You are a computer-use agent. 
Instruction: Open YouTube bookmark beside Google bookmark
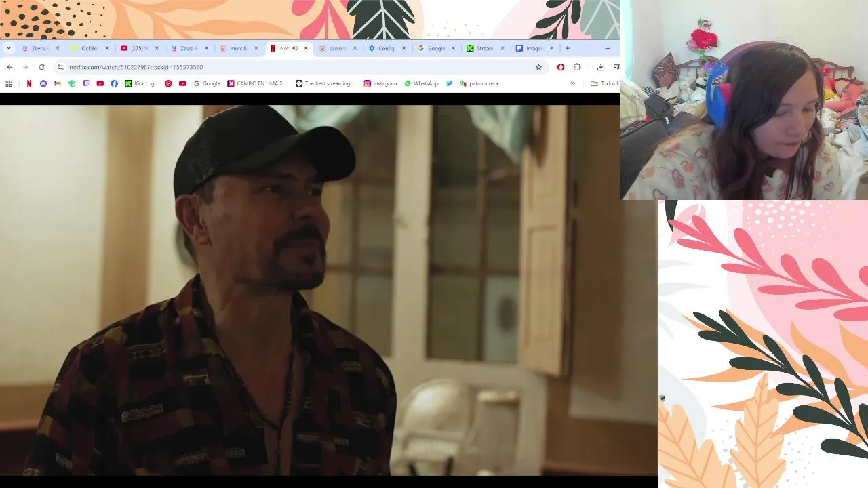182,83
